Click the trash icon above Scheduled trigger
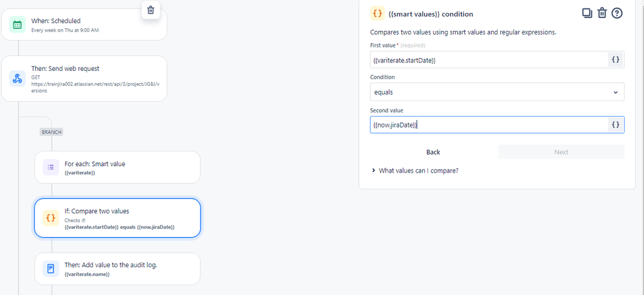Image resolution: width=644 pixels, height=295 pixels. tap(151, 10)
